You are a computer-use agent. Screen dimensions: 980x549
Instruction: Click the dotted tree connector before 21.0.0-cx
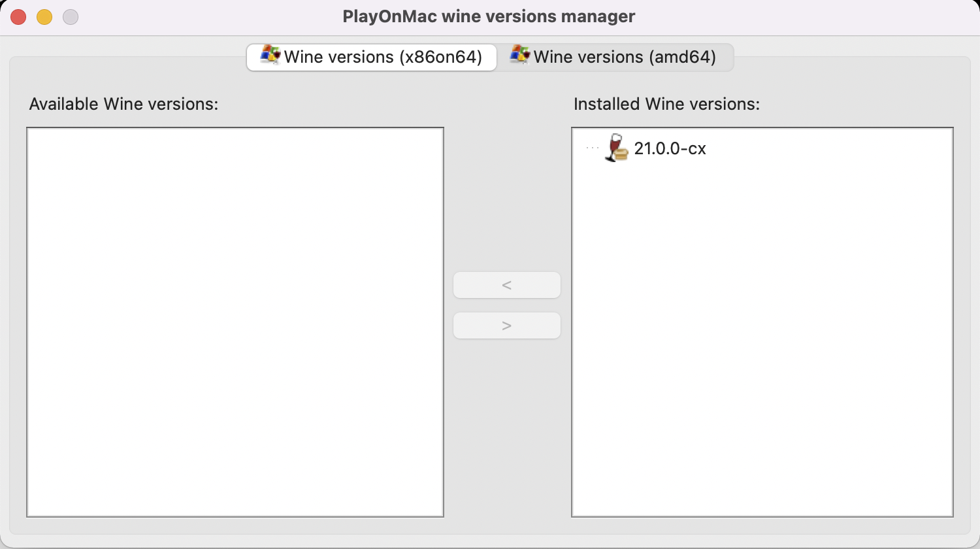592,148
